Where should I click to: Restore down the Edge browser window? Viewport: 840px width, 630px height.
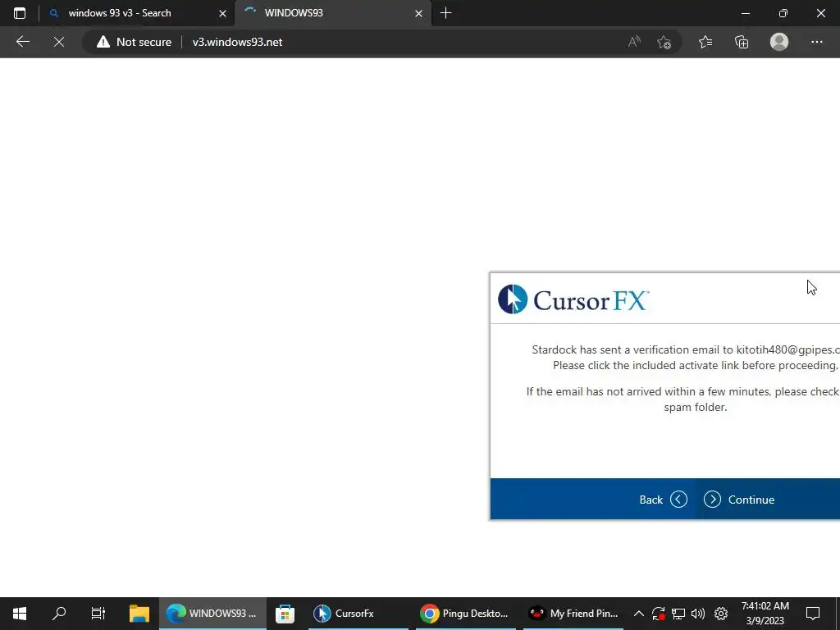tap(783, 13)
